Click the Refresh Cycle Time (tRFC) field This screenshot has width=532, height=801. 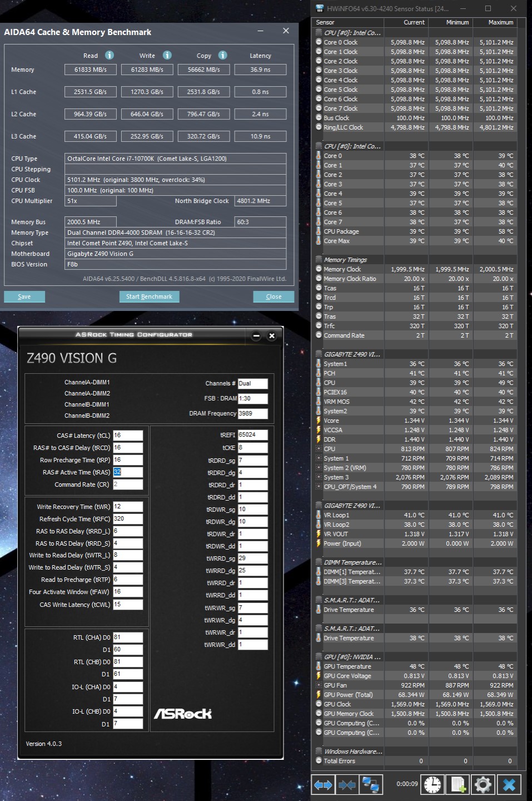[128, 519]
